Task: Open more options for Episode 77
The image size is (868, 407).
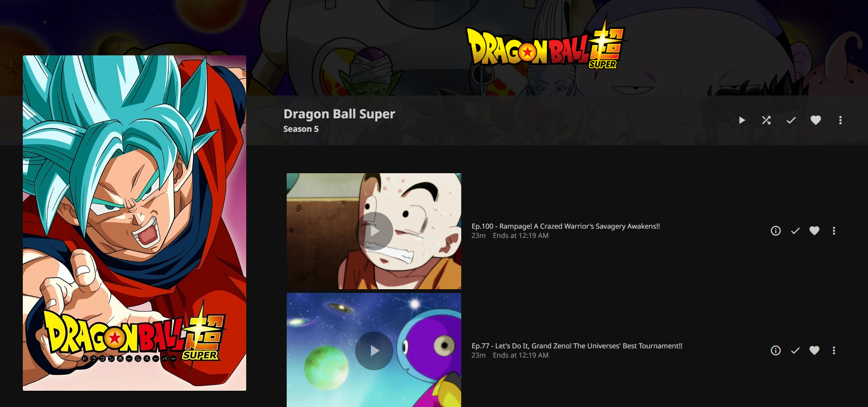Action: click(x=834, y=350)
